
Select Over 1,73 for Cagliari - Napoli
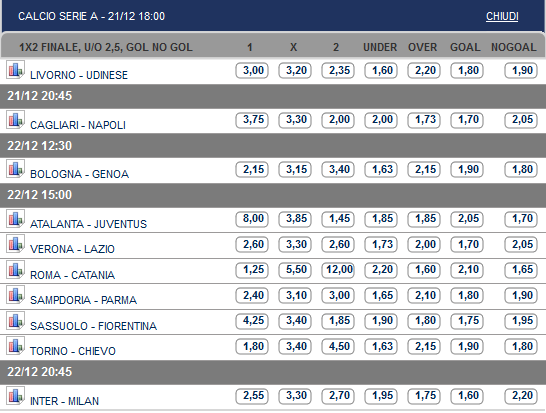424,120
